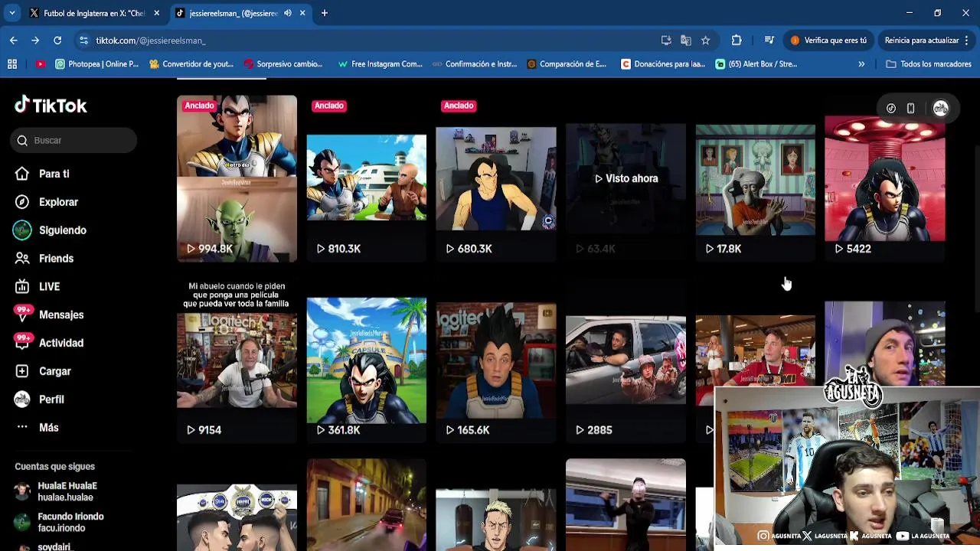Open the Mi abuelo video with 9154 views
980x551 pixels.
click(x=237, y=360)
